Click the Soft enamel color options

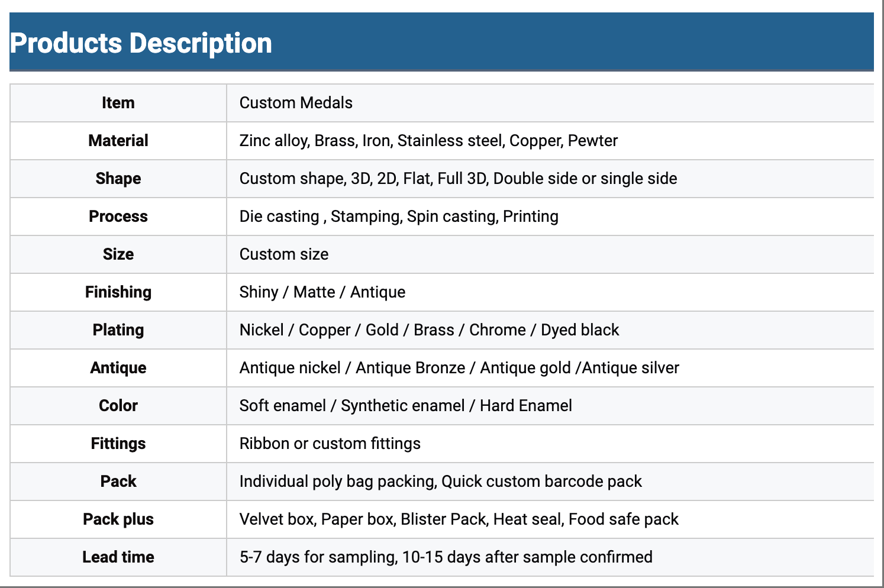(405, 406)
